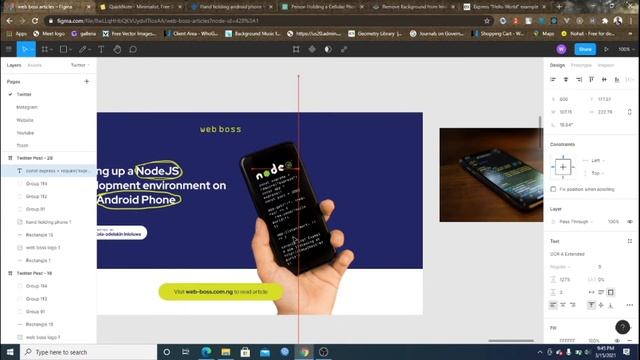Screen dimensions: 640x360
Task: Open Twitter page selector dropdown
Action: (80, 65)
